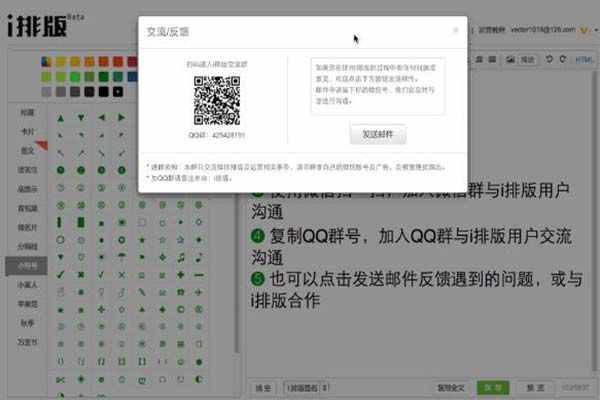Select the right triangle symbol
This screenshot has width=600, height=400.
(x=121, y=118)
